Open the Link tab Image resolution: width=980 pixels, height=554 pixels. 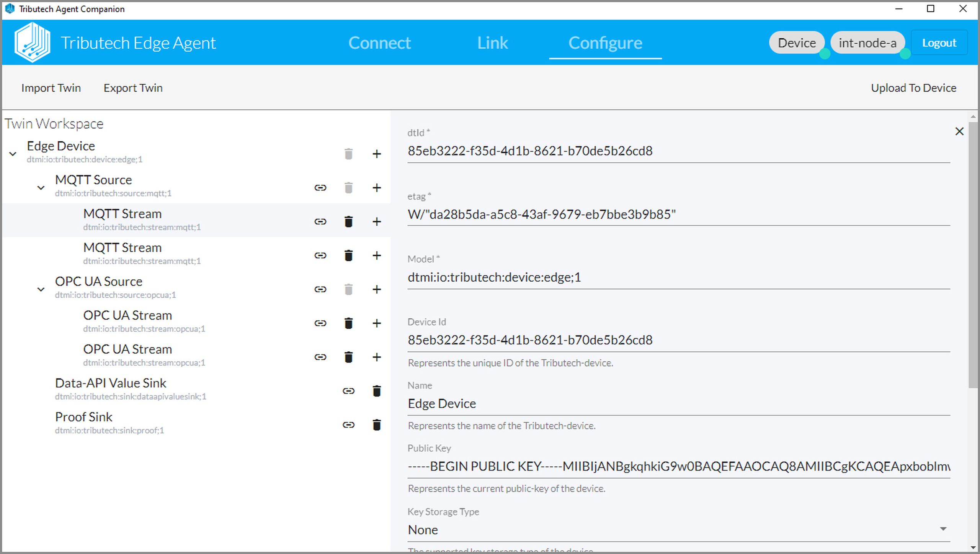pyautogui.click(x=492, y=43)
